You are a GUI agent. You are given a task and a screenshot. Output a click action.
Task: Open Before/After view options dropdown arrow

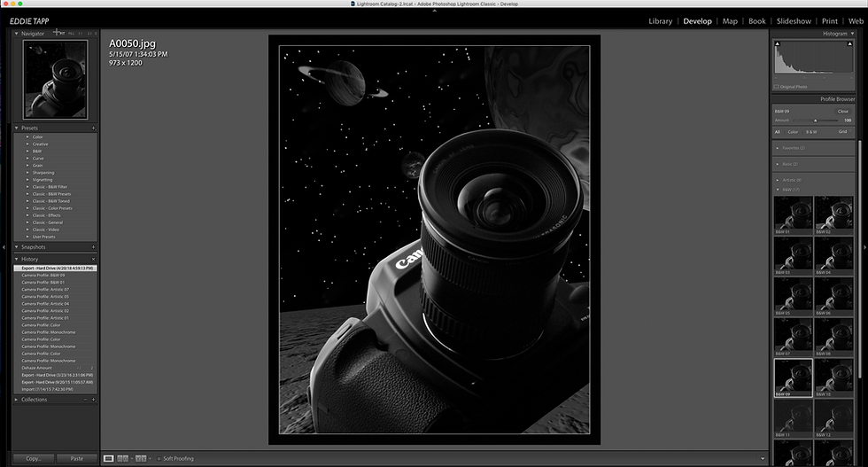[150, 459]
